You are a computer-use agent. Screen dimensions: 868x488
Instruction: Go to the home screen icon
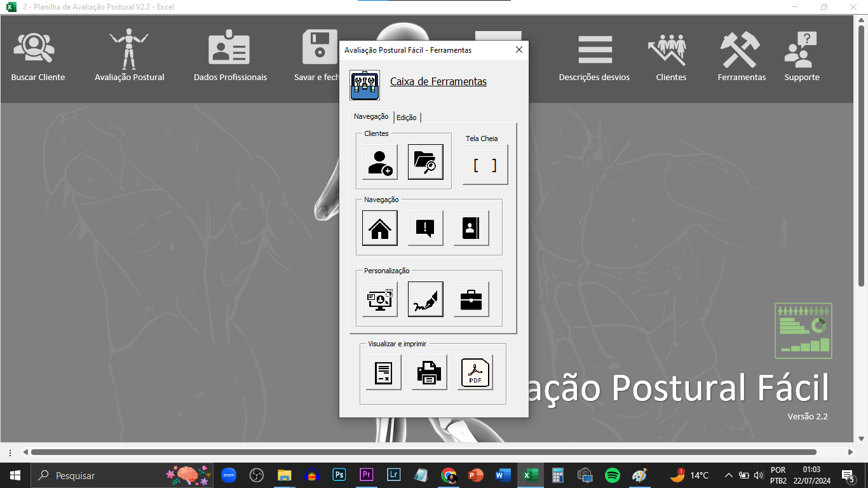click(380, 228)
